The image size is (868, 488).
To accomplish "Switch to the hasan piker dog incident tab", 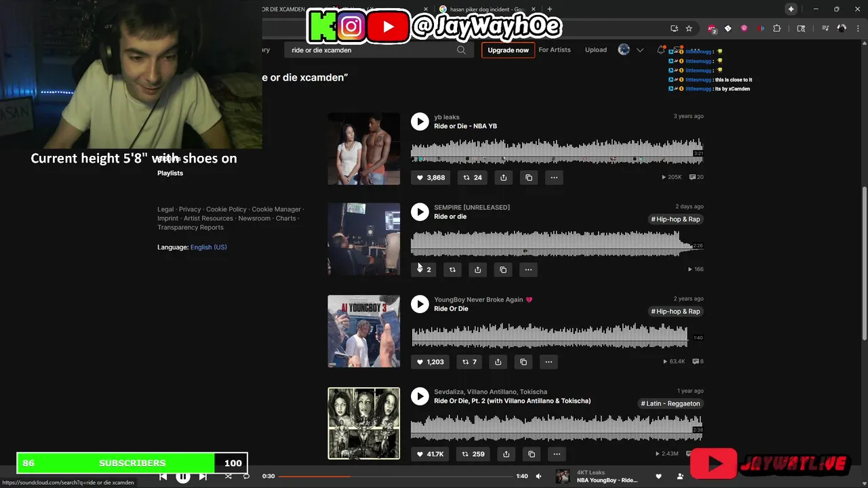I will coord(487,9).
